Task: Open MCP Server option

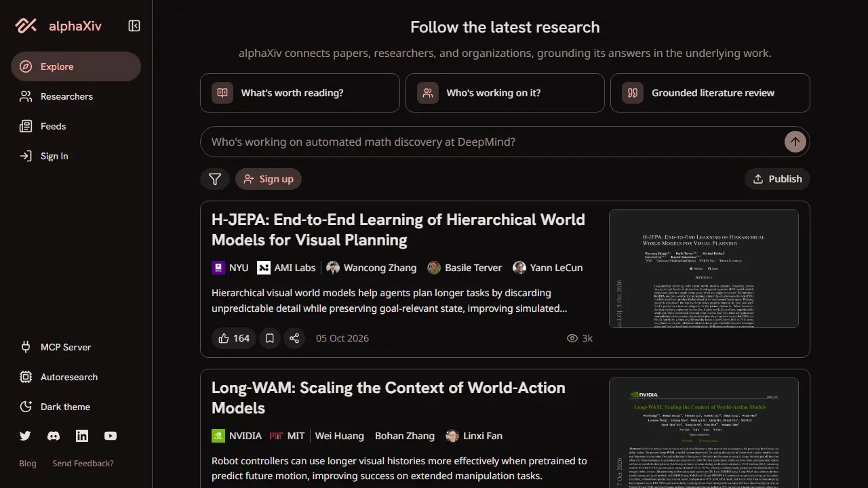Action: [x=76, y=347]
